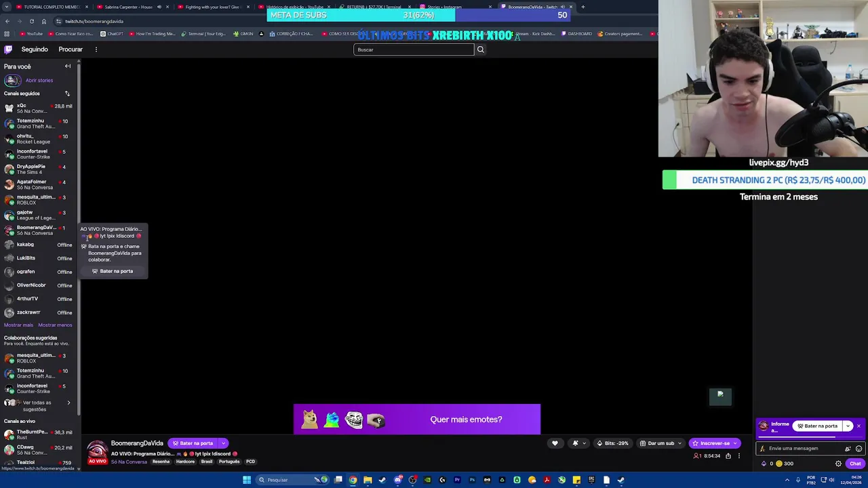Open chat settings gear

pyautogui.click(x=838, y=464)
